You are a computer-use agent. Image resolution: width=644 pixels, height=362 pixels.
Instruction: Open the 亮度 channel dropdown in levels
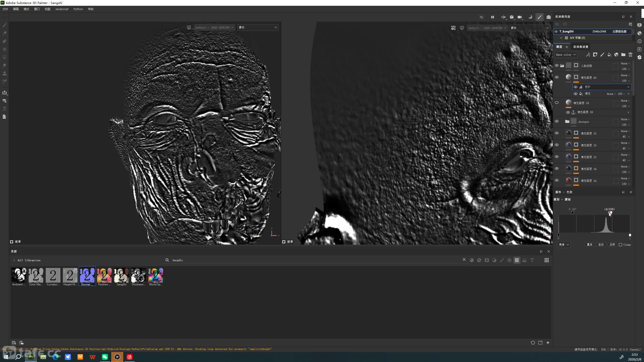tap(563, 245)
